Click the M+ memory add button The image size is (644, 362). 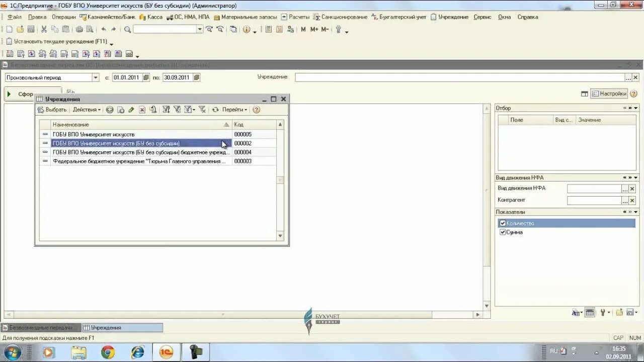pyautogui.click(x=314, y=30)
